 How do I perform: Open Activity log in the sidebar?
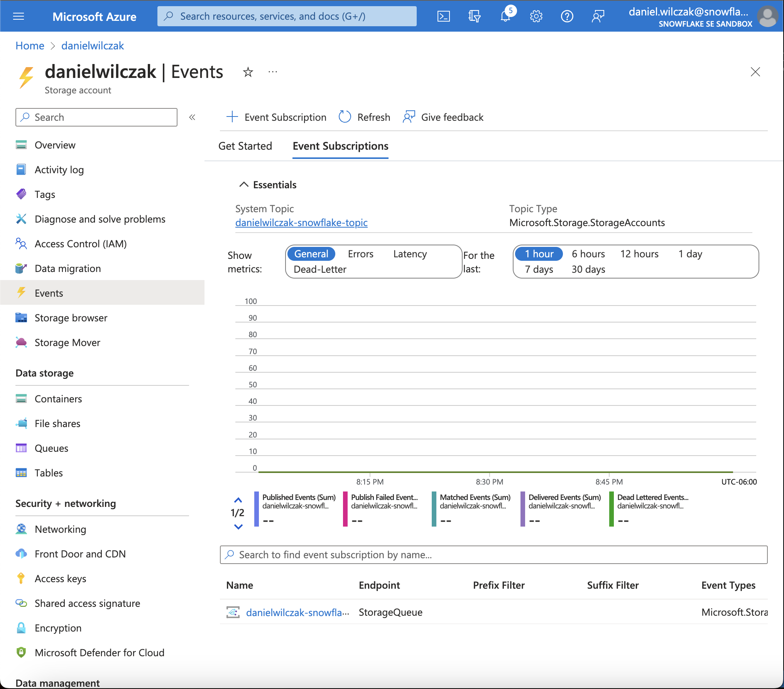(x=59, y=170)
